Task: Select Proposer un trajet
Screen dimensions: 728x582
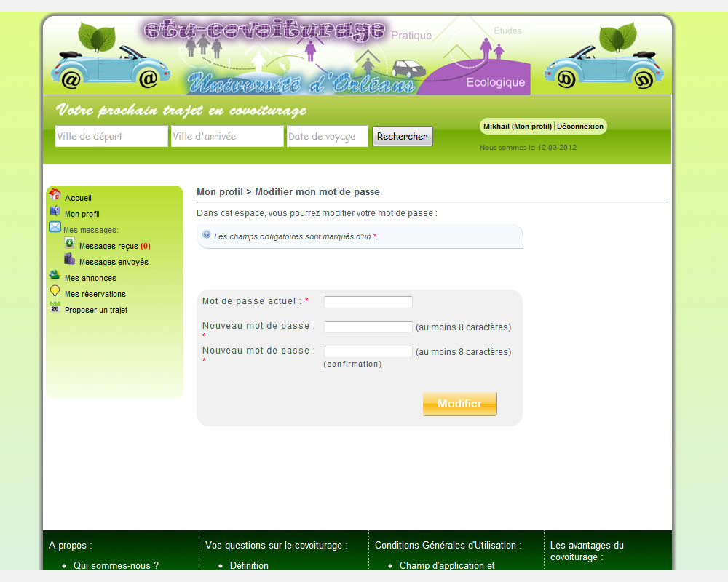Action: click(96, 310)
